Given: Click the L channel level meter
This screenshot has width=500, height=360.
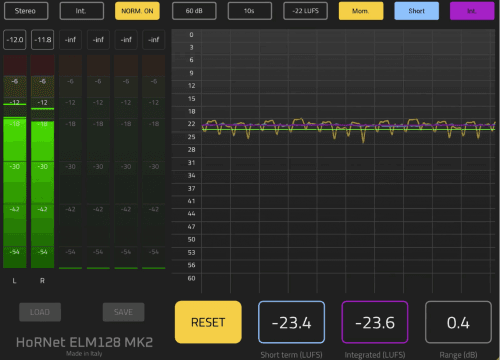Looking at the screenshot, I should pos(15,162).
